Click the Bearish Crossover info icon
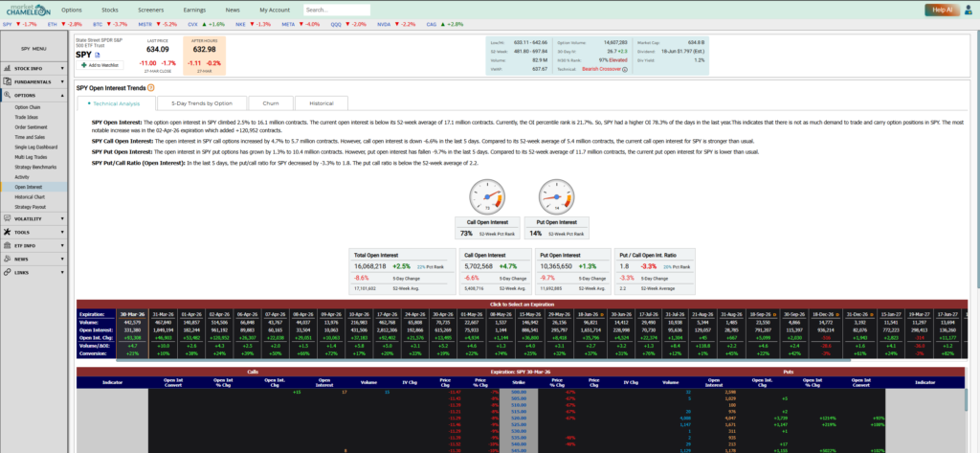 (624, 69)
